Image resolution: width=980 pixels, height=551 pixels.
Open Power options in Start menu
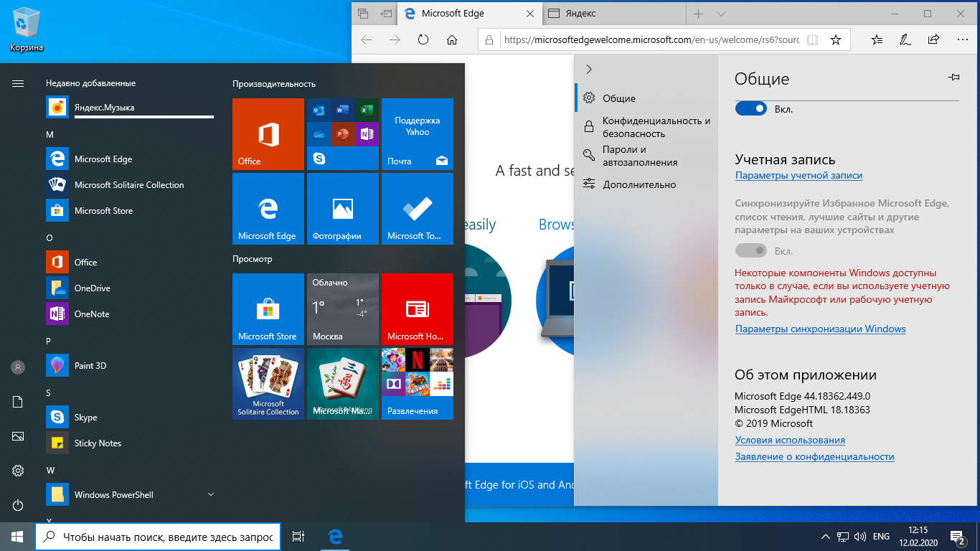click(x=18, y=505)
